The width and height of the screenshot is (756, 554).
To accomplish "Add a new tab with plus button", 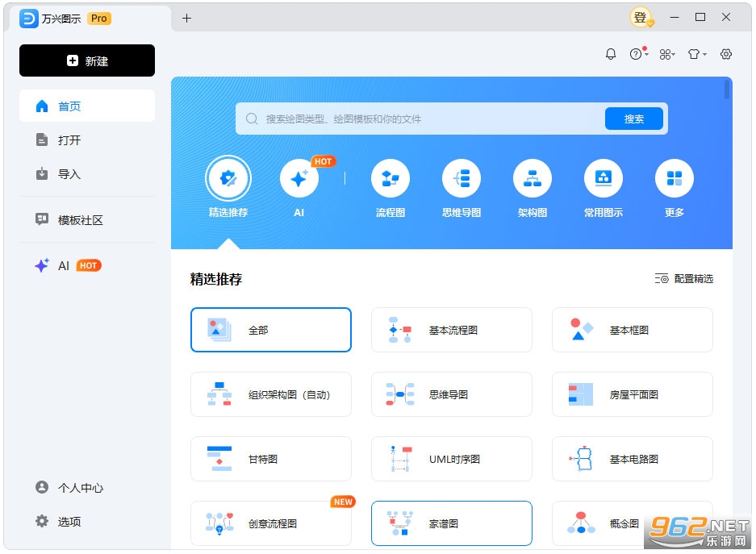I will pos(186,19).
